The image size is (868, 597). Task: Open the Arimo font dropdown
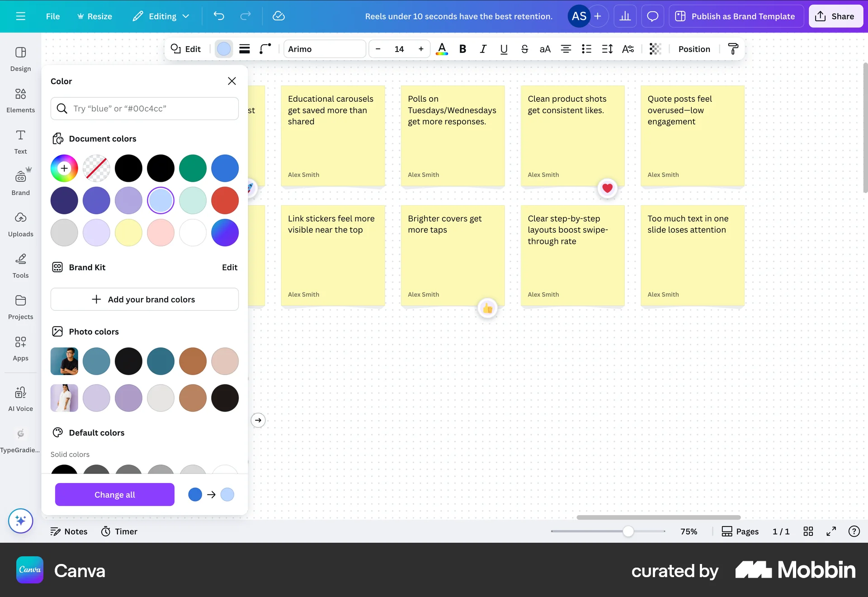coord(325,49)
